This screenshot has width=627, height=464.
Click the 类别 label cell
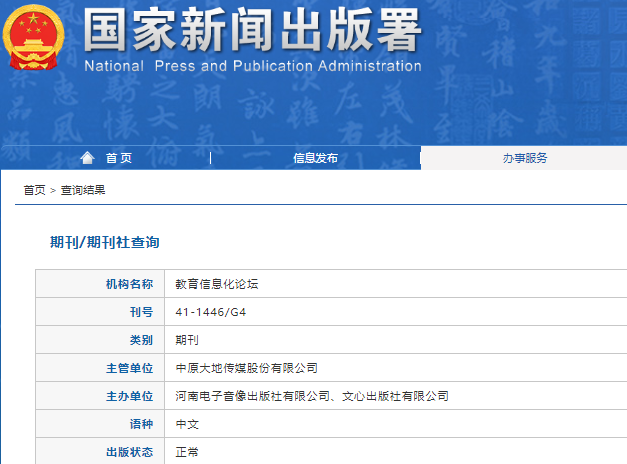pyautogui.click(x=100, y=340)
